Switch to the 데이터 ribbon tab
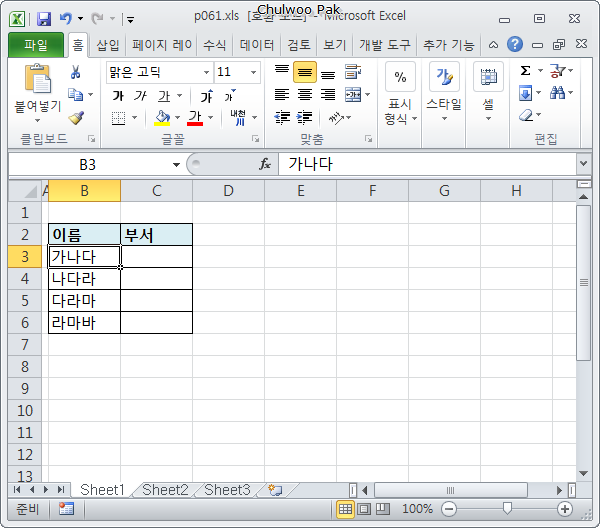 257,45
